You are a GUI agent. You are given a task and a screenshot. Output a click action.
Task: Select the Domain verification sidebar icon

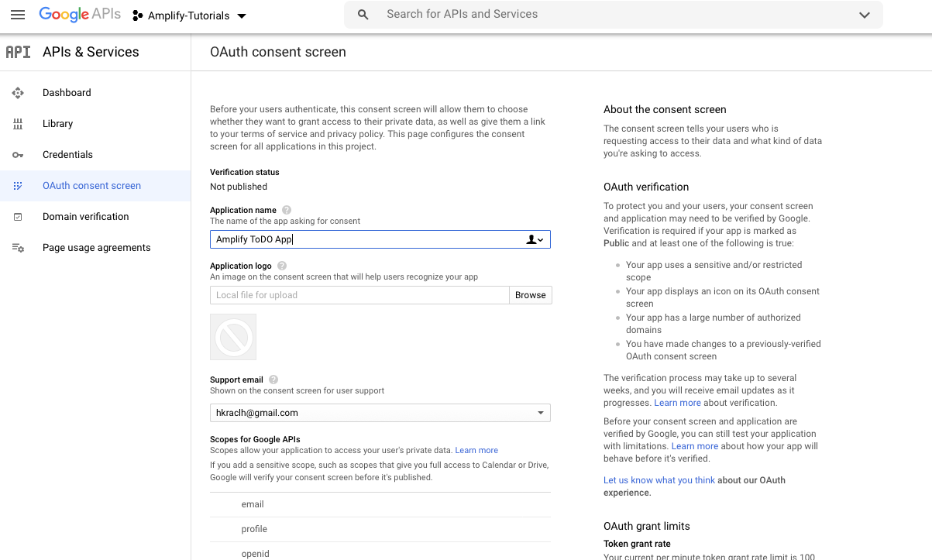point(18,216)
